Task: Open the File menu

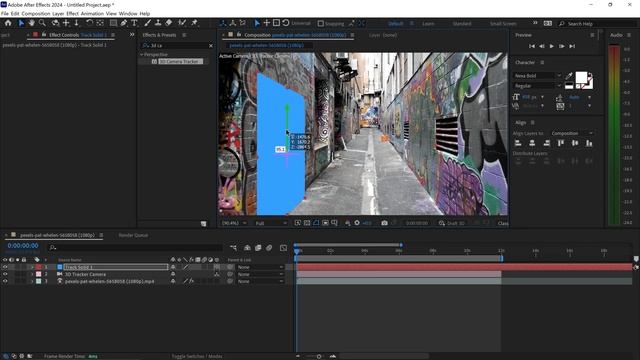Action: tap(4, 13)
